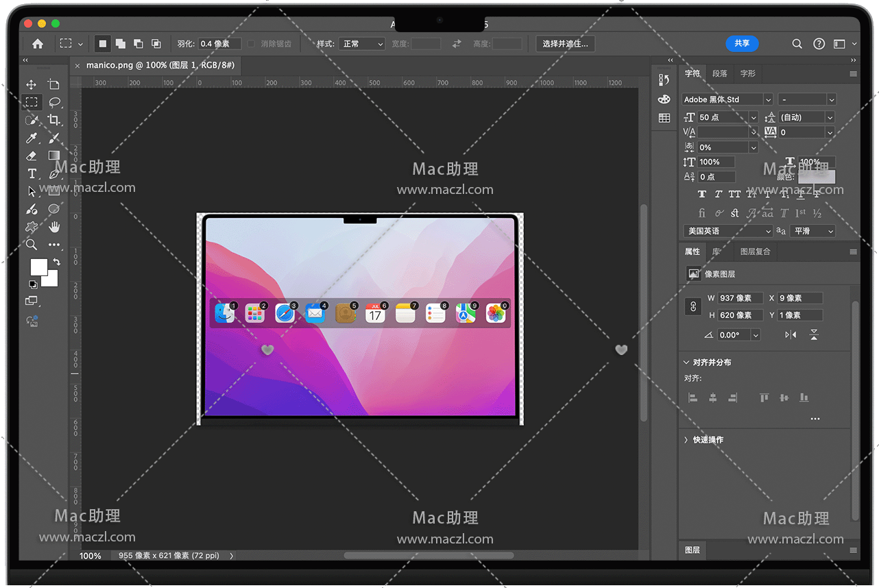Open the Adobe 黑体 Std font dropdown
This screenshot has height=588, width=879.
coord(727,99)
